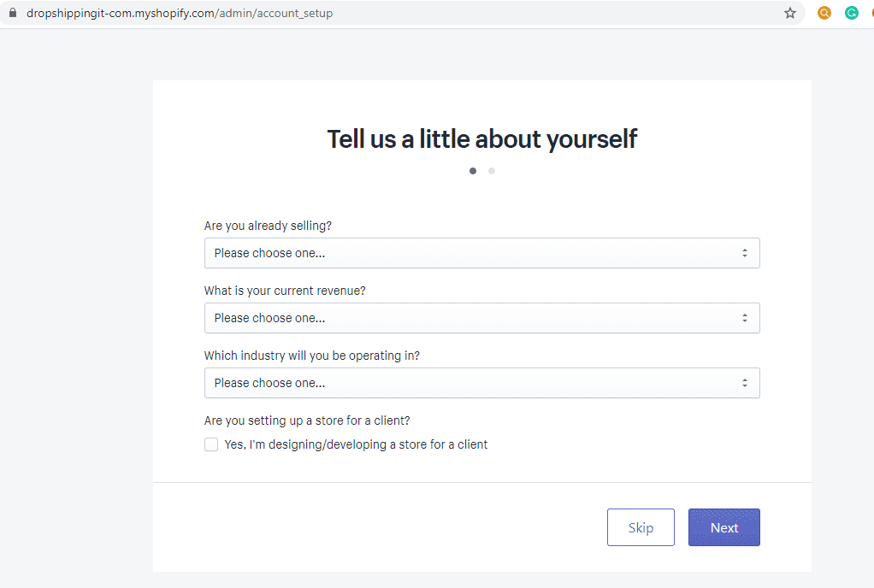The height and width of the screenshot is (588, 874).
Task: Bookmark this page with the star icon
Action: [790, 13]
